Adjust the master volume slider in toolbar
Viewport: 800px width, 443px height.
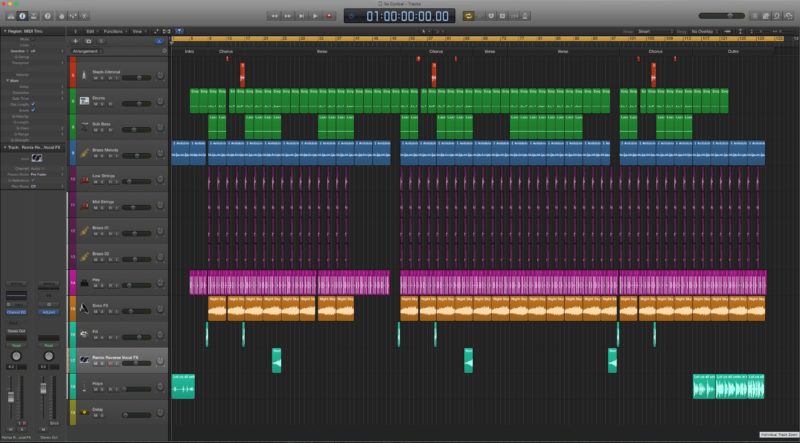click(721, 16)
